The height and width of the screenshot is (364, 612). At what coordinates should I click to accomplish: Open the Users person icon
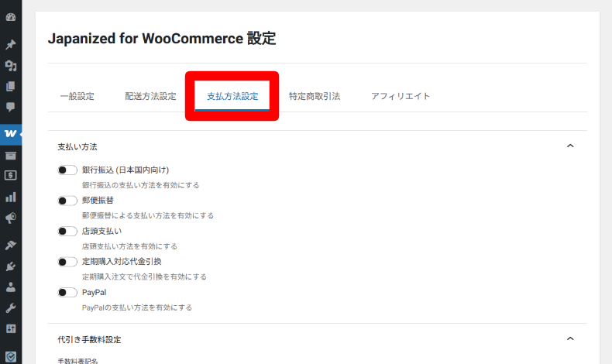[11, 287]
